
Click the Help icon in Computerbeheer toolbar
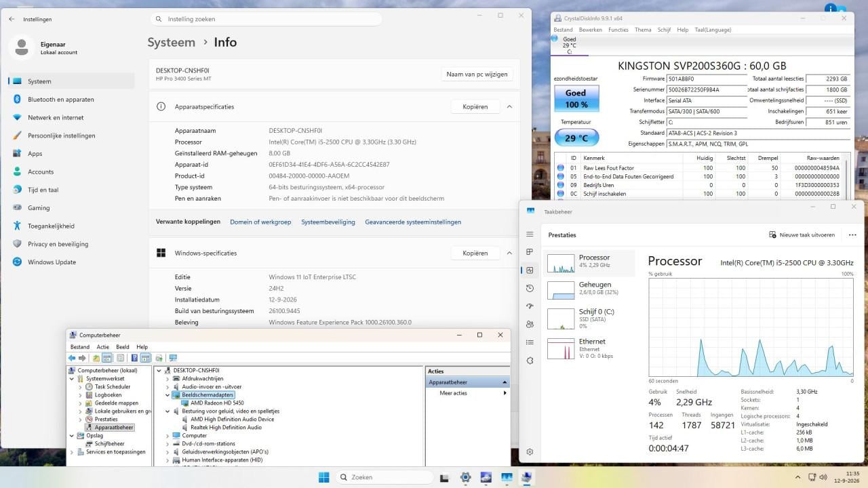pyautogui.click(x=134, y=358)
